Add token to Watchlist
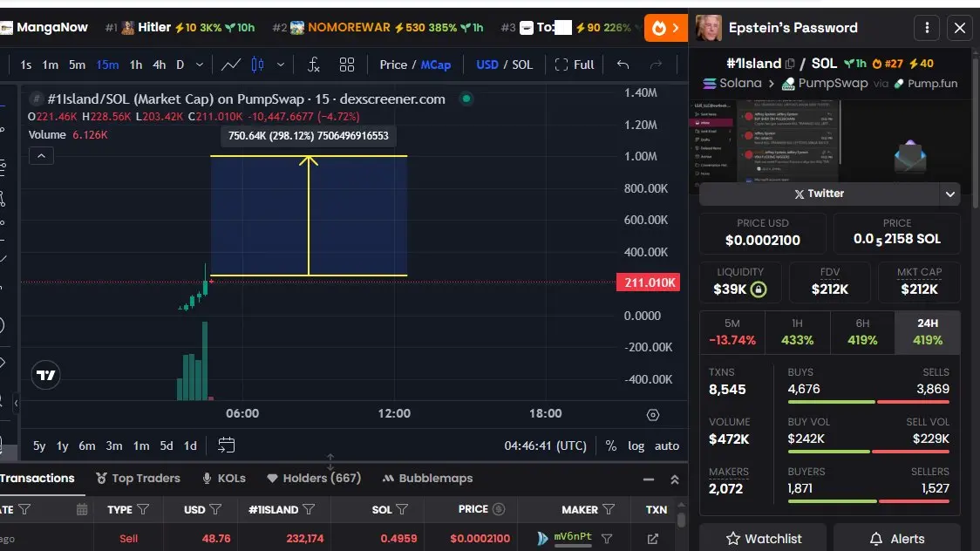This screenshot has width=980, height=551. (763, 538)
